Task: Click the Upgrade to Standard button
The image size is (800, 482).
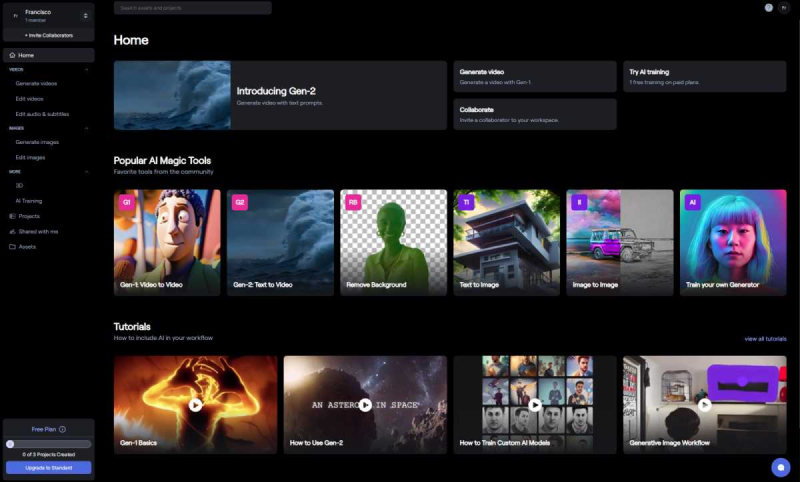Action: point(48,467)
